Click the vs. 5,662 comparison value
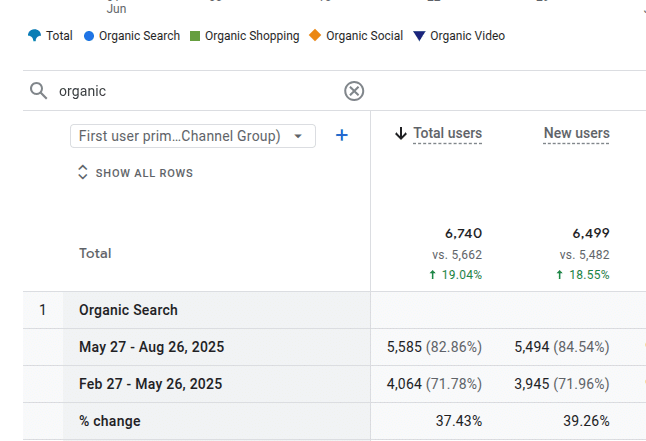The width and height of the screenshot is (646, 441). tap(457, 255)
